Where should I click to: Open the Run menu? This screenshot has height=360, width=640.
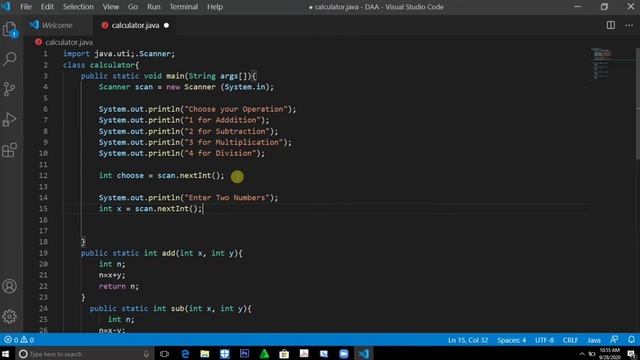pos(153,7)
